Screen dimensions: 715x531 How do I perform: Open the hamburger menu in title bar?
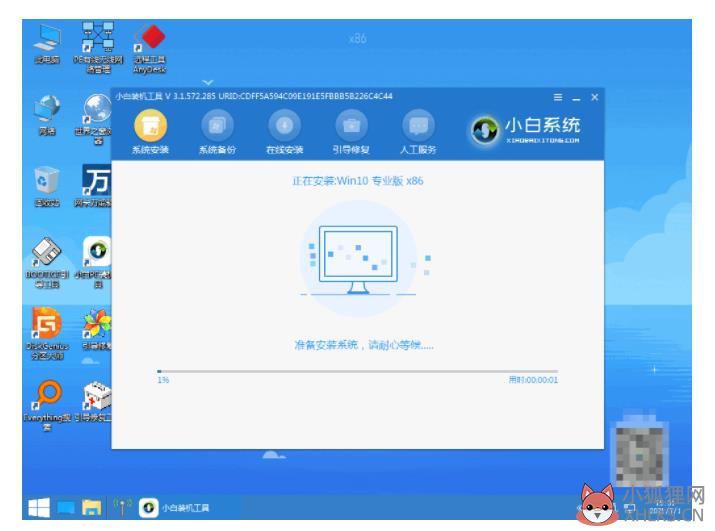pyautogui.click(x=558, y=97)
